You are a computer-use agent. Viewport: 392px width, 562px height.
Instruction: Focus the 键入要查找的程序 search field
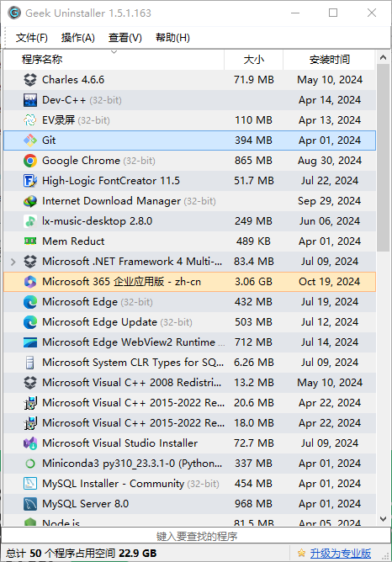(196, 536)
